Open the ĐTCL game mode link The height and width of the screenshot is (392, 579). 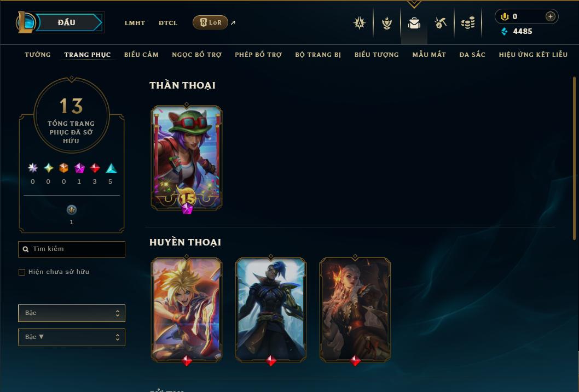pyautogui.click(x=168, y=23)
